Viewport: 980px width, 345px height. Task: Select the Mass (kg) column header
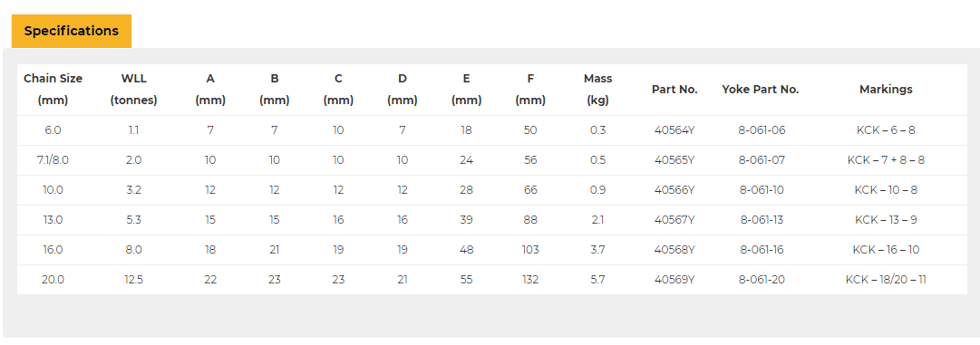point(598,90)
